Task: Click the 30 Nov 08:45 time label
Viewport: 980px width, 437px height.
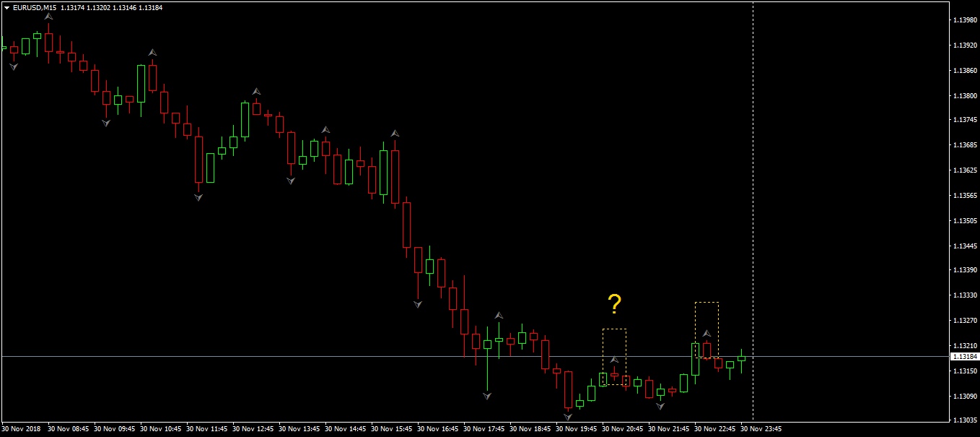Action: (69, 428)
